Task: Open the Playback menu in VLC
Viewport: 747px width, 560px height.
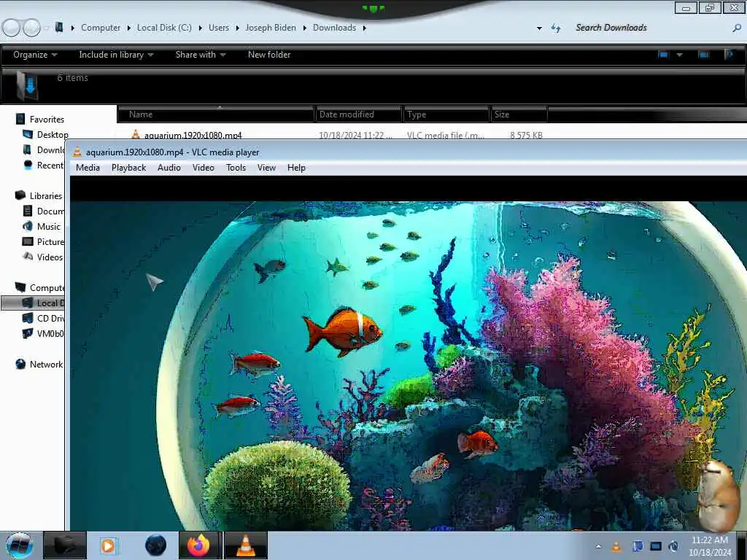Action: click(x=128, y=168)
